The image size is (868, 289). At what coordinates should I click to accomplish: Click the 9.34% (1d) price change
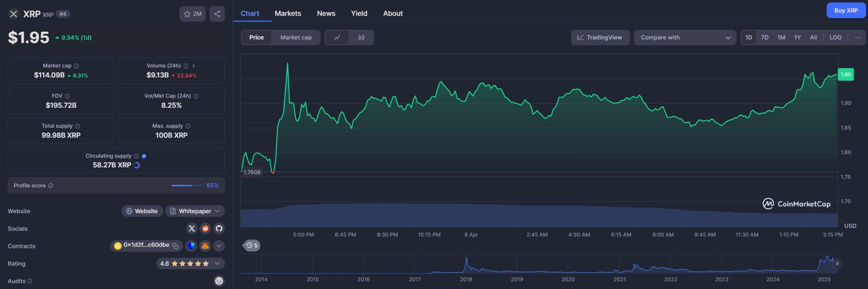coord(74,38)
